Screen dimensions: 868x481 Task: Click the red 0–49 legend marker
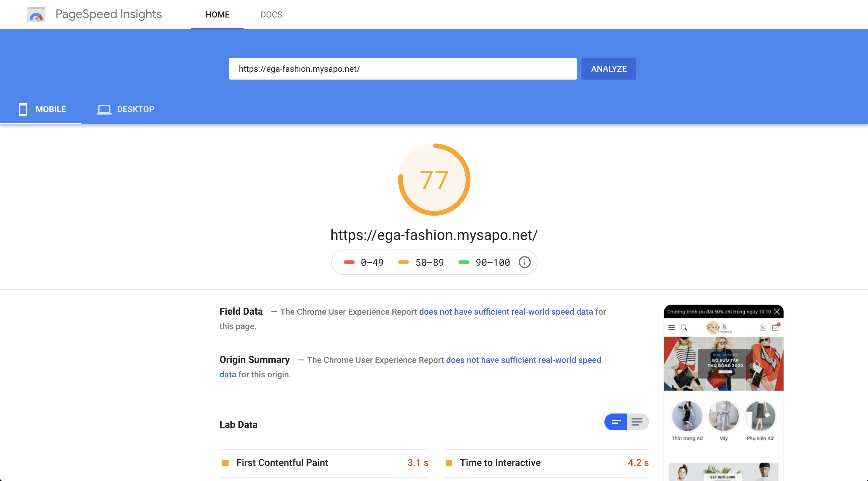point(349,262)
